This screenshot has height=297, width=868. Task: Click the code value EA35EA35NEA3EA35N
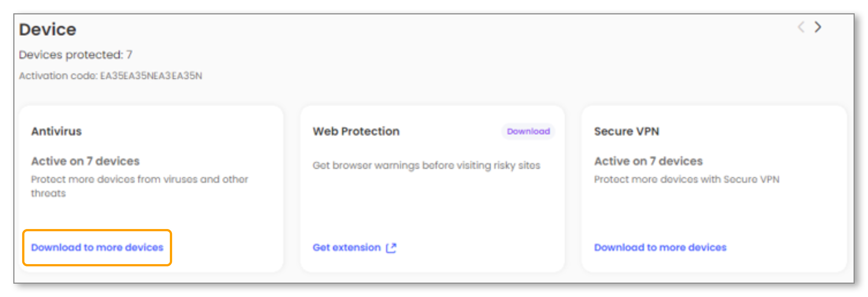pos(151,76)
